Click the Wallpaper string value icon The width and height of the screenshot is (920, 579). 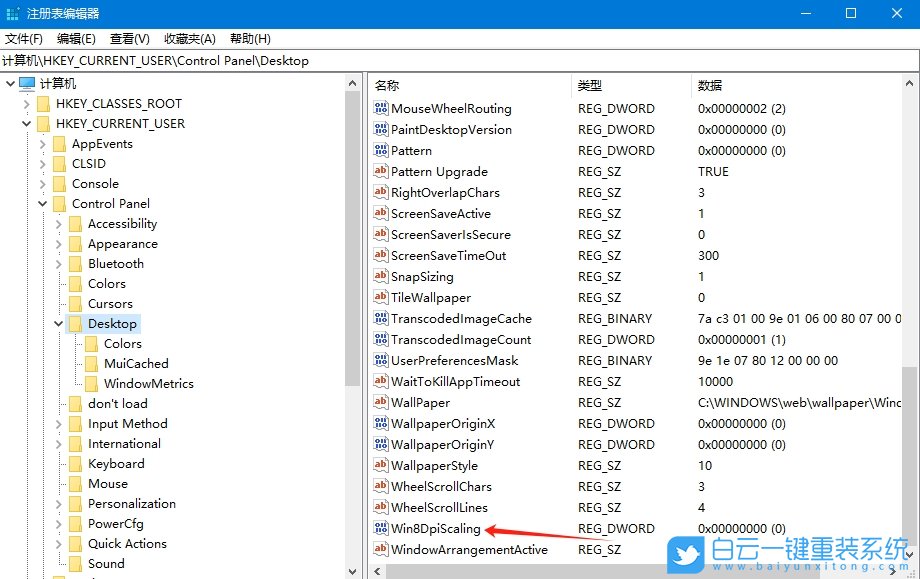coord(381,402)
